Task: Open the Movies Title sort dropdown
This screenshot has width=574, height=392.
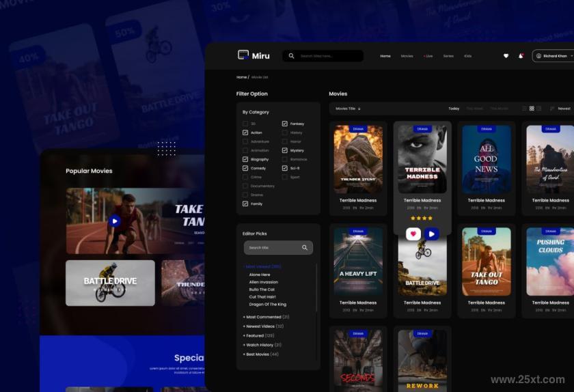Action: click(x=348, y=109)
